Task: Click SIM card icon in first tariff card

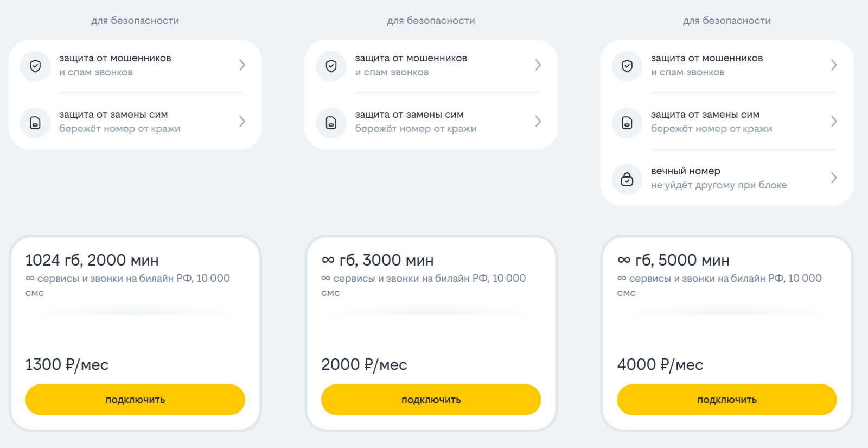Action: click(35, 123)
